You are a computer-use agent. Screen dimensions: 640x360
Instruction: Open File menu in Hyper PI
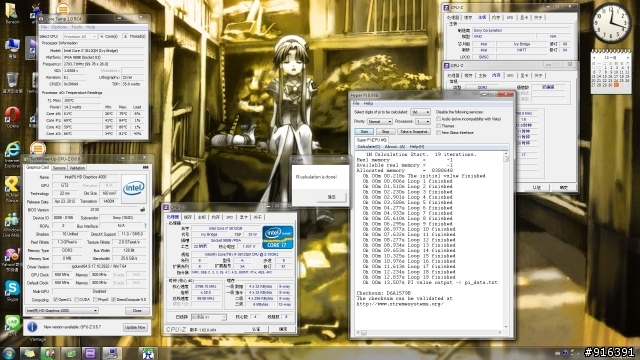click(x=356, y=103)
